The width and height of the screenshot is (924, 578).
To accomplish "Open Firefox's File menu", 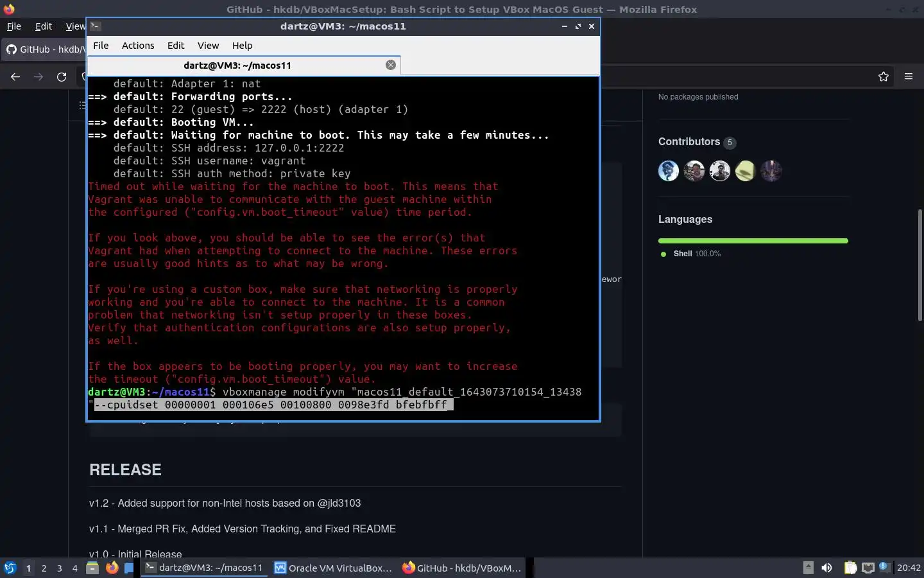I will [13, 26].
